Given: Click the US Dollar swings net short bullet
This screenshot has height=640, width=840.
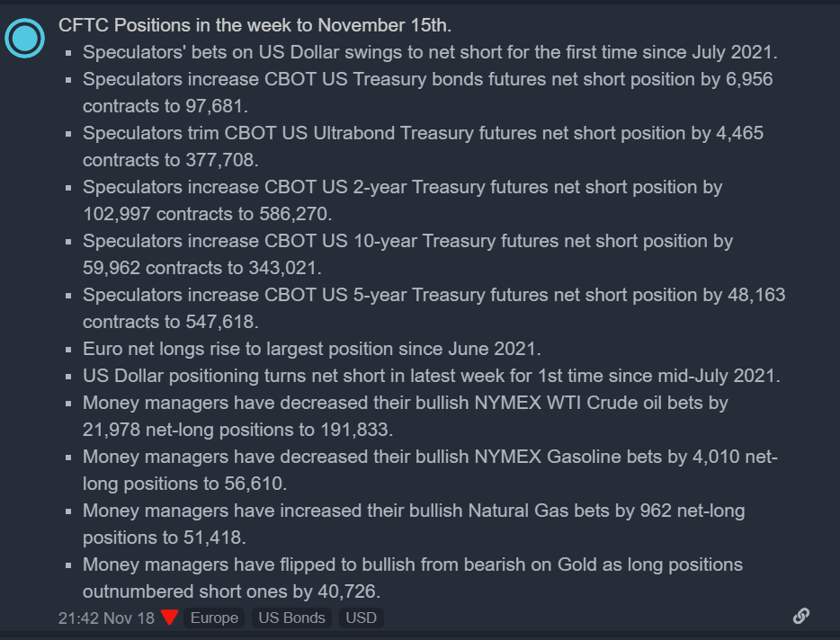Looking at the screenshot, I should coord(430,52).
